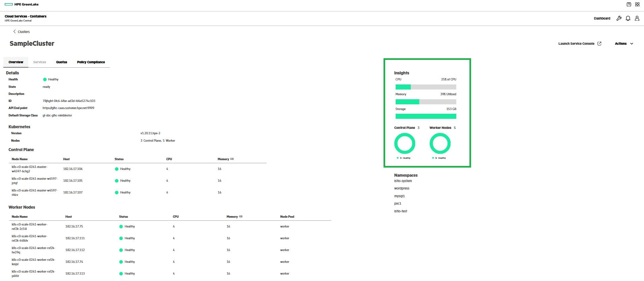Select worker node rxf2k-2c54l

tap(29, 226)
